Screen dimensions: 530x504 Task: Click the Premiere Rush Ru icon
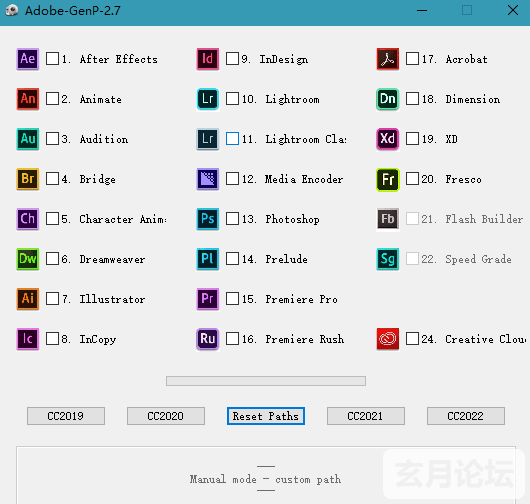click(x=208, y=339)
